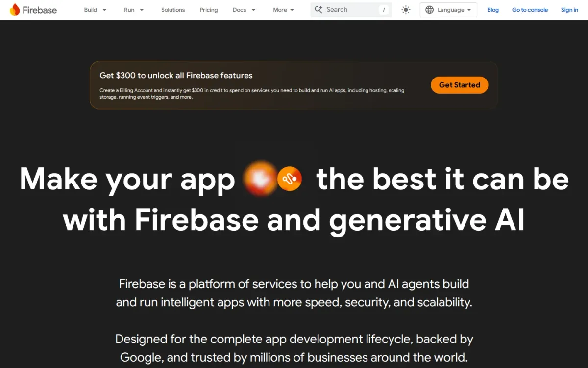Click the 'Create a Billing Account' banner description
This screenshot has width=588, height=368.
point(252,94)
